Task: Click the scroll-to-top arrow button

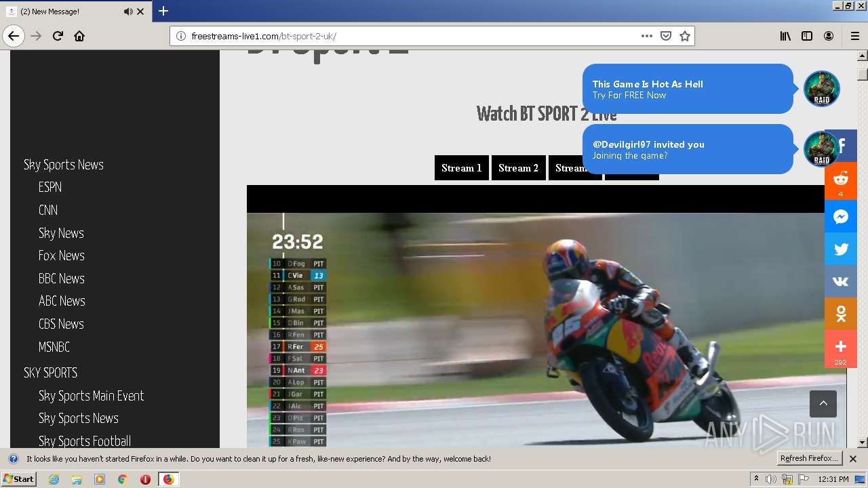Action: (823, 404)
